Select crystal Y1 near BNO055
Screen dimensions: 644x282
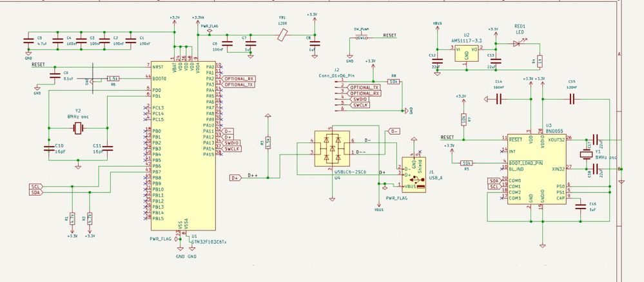(x=585, y=155)
